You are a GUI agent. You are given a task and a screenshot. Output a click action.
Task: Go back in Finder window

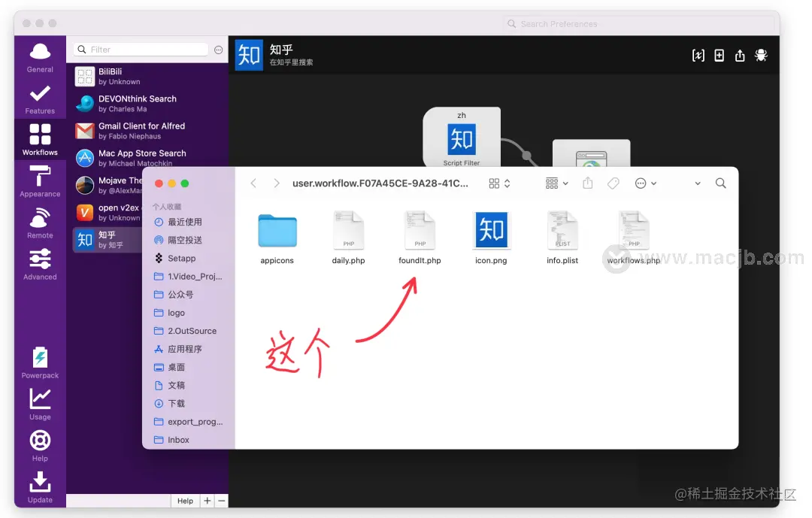pos(253,183)
